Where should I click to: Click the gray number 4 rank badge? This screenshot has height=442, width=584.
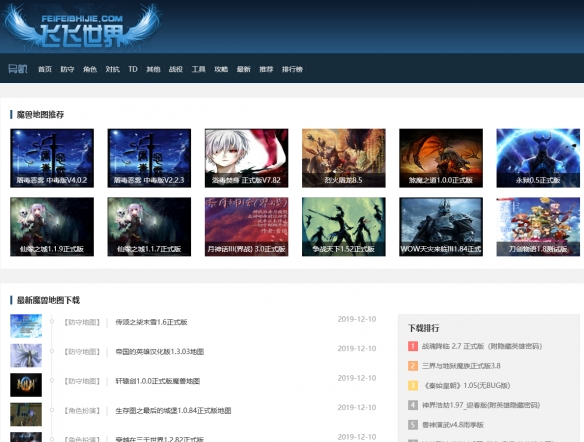click(413, 405)
